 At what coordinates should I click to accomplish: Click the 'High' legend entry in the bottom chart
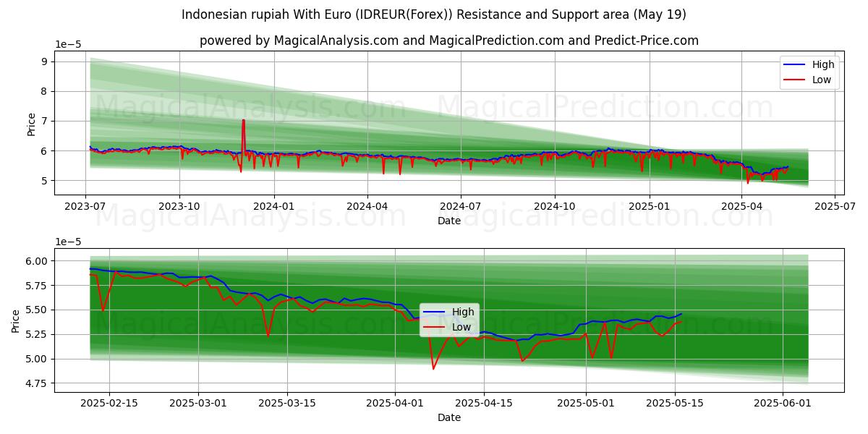pyautogui.click(x=449, y=312)
